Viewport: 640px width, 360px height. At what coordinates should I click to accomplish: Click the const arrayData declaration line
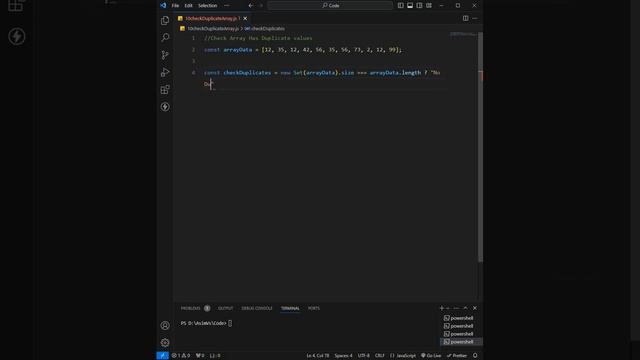(303, 49)
